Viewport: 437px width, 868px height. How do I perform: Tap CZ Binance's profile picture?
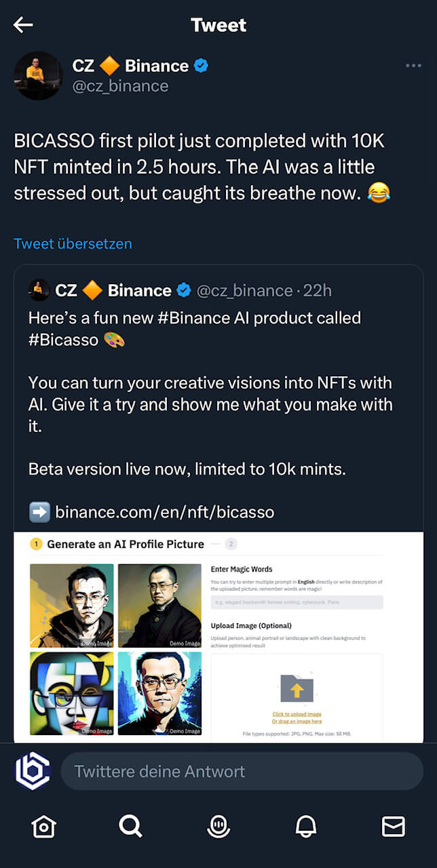[38, 76]
